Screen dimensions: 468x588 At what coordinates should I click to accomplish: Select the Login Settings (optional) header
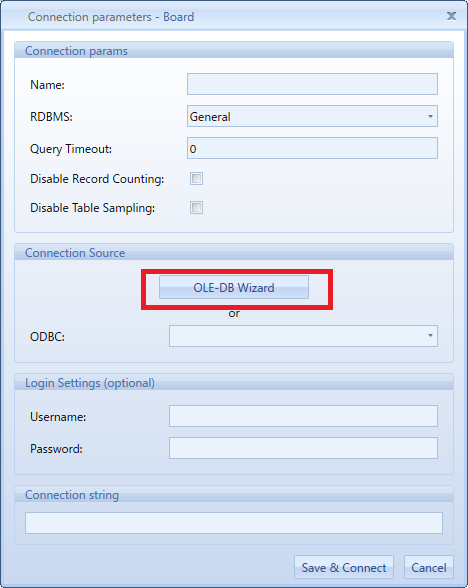pos(90,383)
